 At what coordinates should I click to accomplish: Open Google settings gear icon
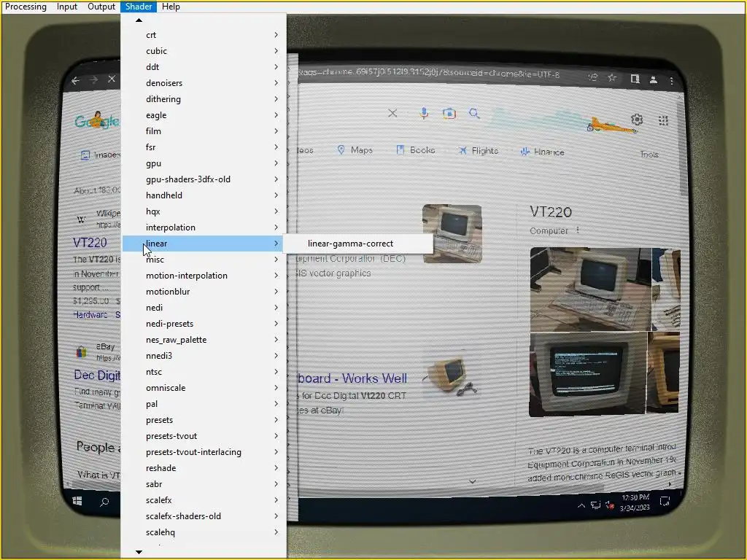click(x=637, y=119)
